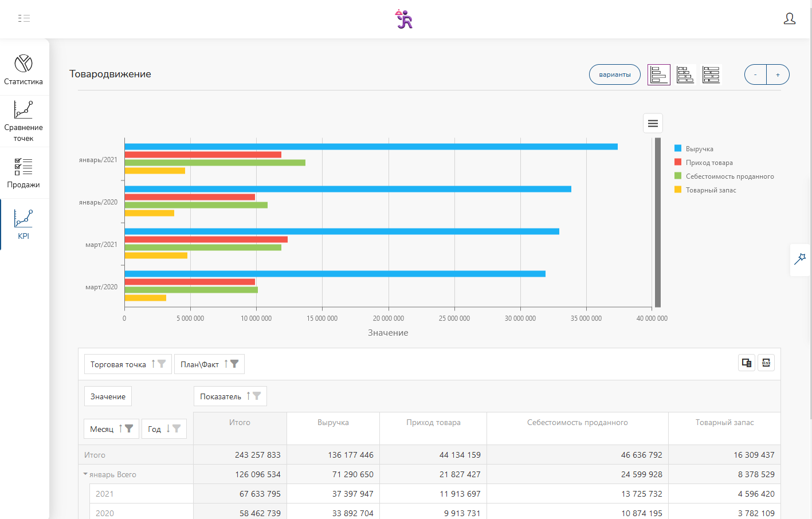
Task: Click the chart vertical scrollbar
Action: pyautogui.click(x=658, y=222)
